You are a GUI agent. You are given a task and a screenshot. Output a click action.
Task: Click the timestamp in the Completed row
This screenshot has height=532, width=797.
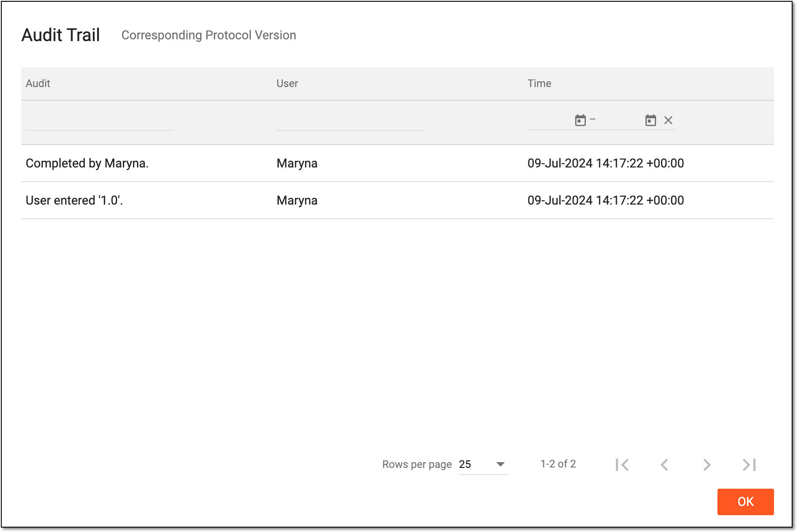pos(606,163)
